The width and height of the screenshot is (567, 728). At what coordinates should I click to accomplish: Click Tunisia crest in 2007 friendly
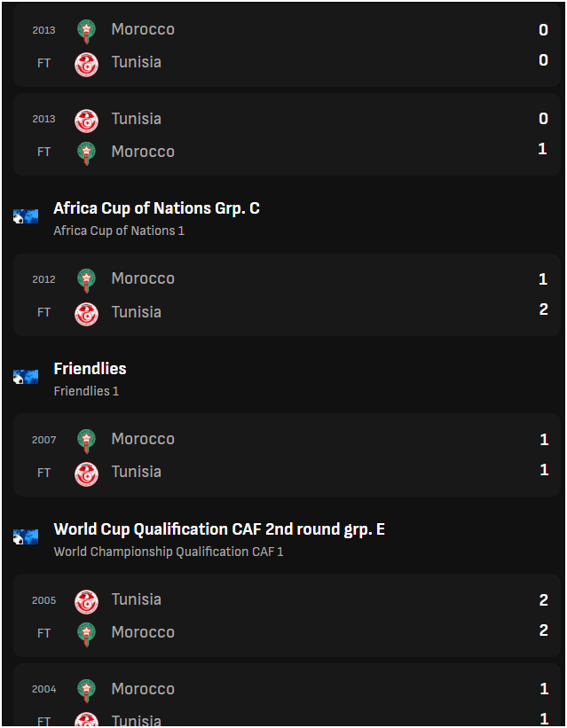click(86, 474)
